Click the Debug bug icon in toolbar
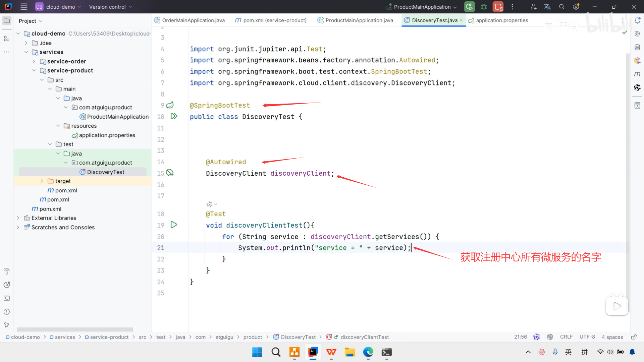 pyautogui.click(x=484, y=7)
